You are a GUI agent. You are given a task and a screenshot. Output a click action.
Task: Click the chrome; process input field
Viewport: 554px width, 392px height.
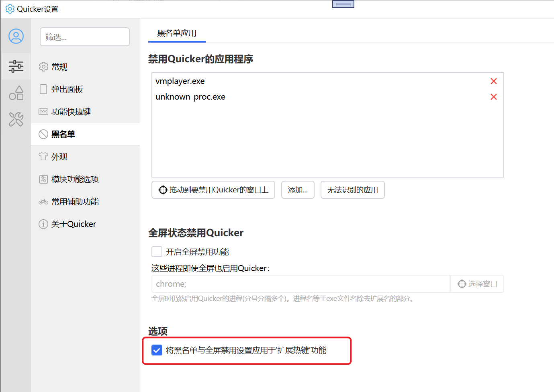pyautogui.click(x=301, y=284)
